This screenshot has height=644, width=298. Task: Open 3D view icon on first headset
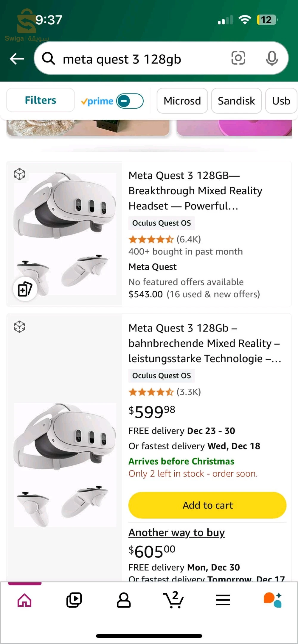[x=19, y=174]
